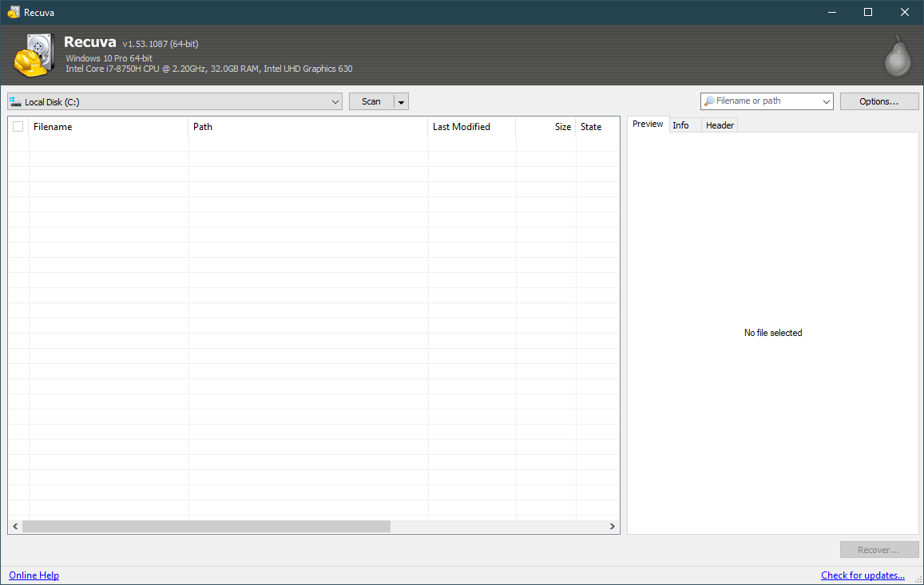Maximize the Recuva window
Image resolution: width=924 pixels, height=585 pixels.
point(868,13)
